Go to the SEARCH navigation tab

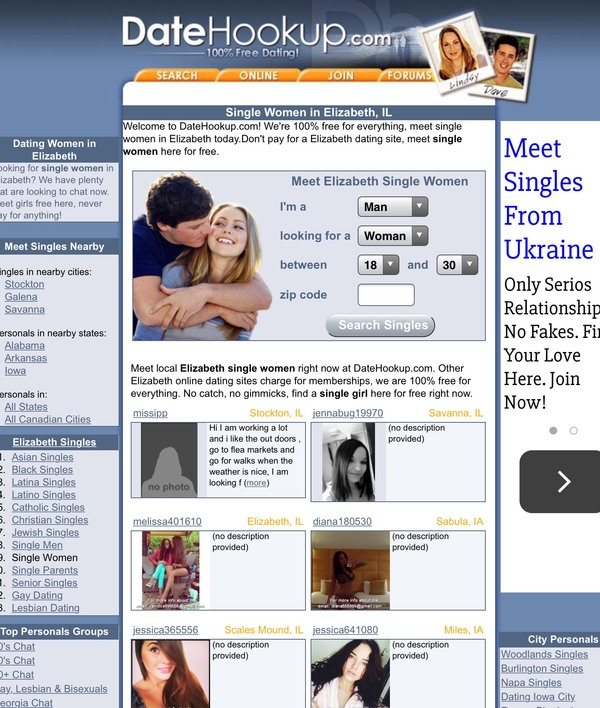click(176, 76)
